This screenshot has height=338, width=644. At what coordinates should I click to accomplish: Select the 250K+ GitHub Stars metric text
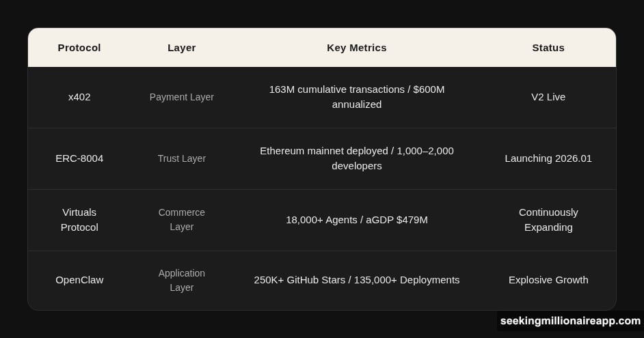(356, 280)
